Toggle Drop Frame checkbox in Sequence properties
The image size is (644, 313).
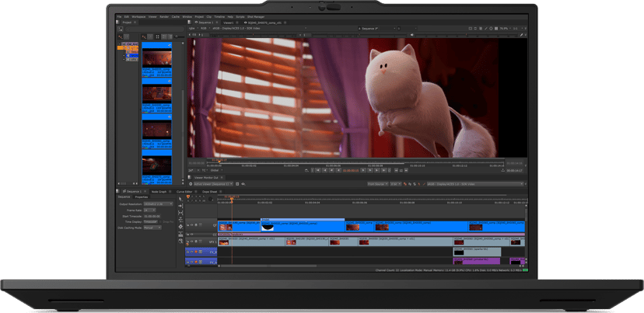click(160, 221)
